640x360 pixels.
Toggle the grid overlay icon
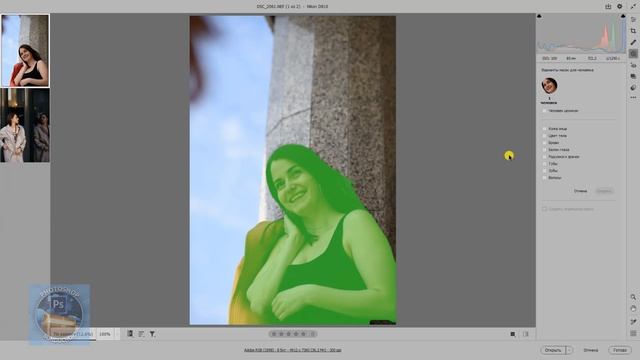coord(633,333)
